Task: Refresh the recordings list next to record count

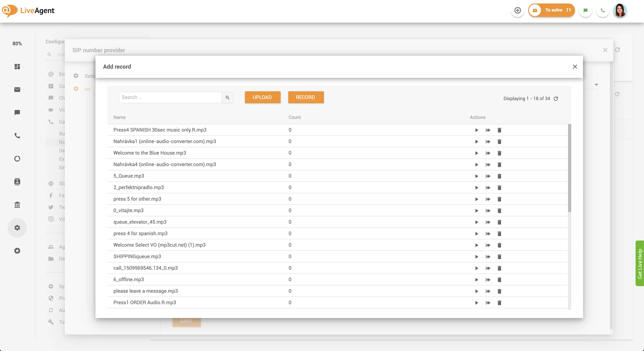Action: point(556,99)
